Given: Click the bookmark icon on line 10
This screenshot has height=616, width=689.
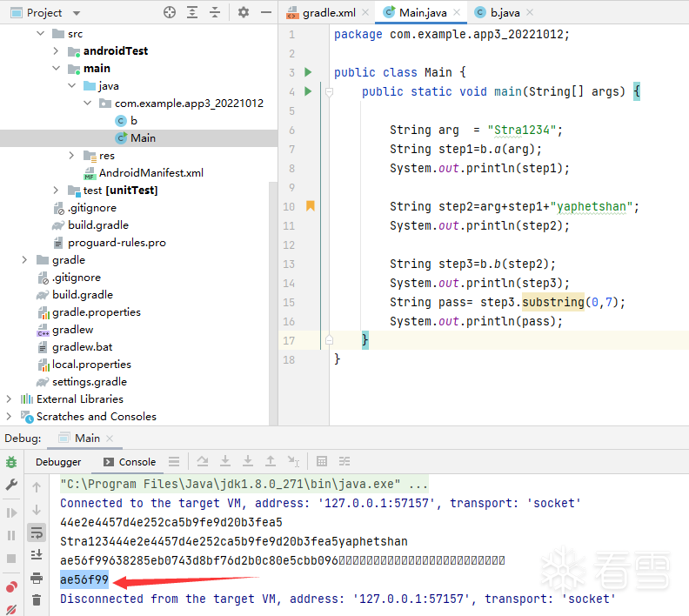Looking at the screenshot, I should [311, 205].
